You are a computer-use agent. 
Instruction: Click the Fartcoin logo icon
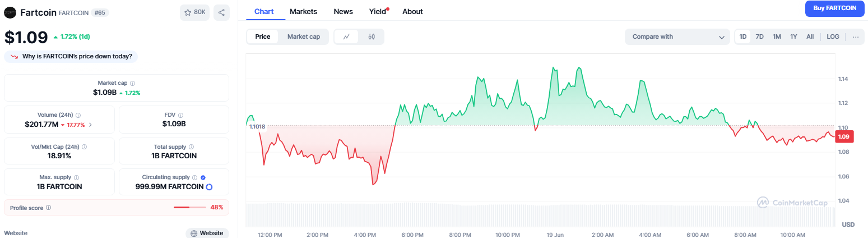click(10, 12)
